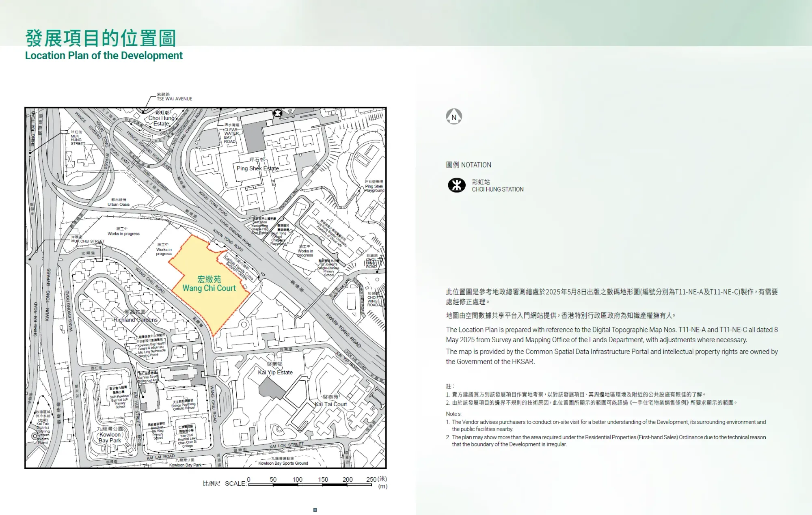Click the scale bar below the map
This screenshot has height=515, width=812.
point(310,485)
